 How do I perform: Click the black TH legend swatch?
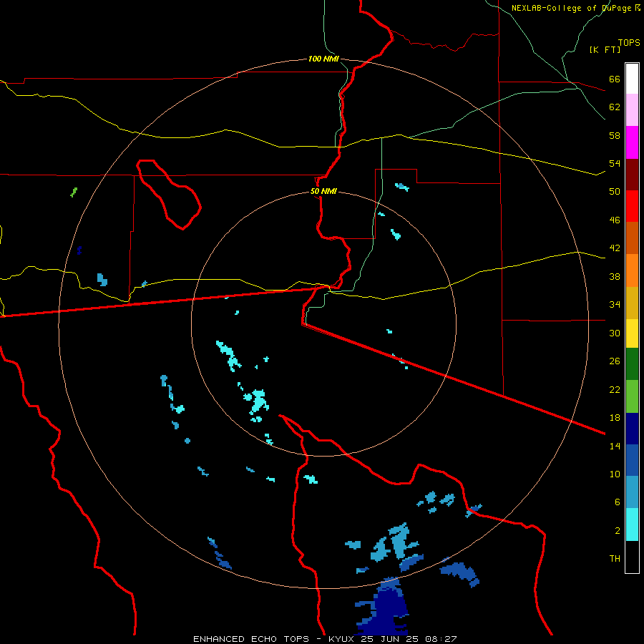click(632, 557)
